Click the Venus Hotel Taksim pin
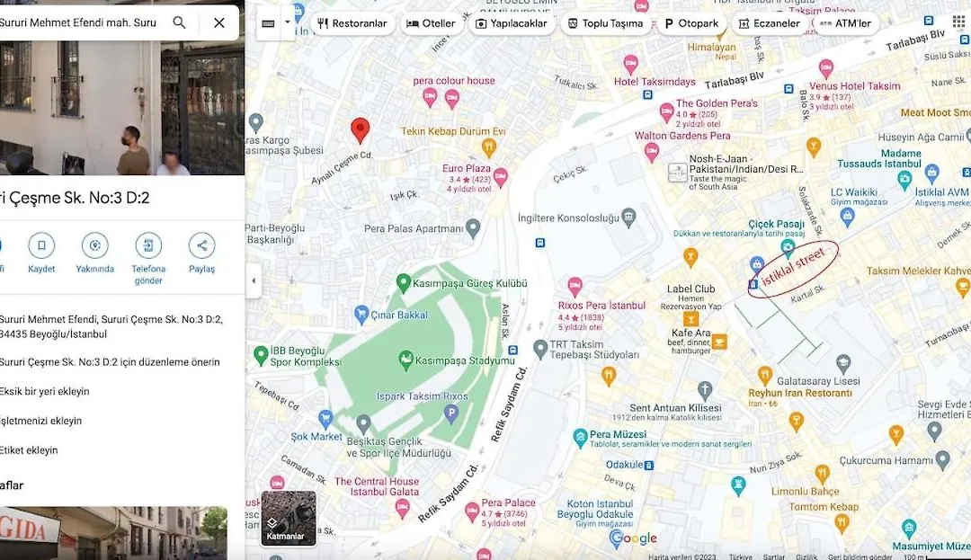971x560 pixels. [x=825, y=68]
